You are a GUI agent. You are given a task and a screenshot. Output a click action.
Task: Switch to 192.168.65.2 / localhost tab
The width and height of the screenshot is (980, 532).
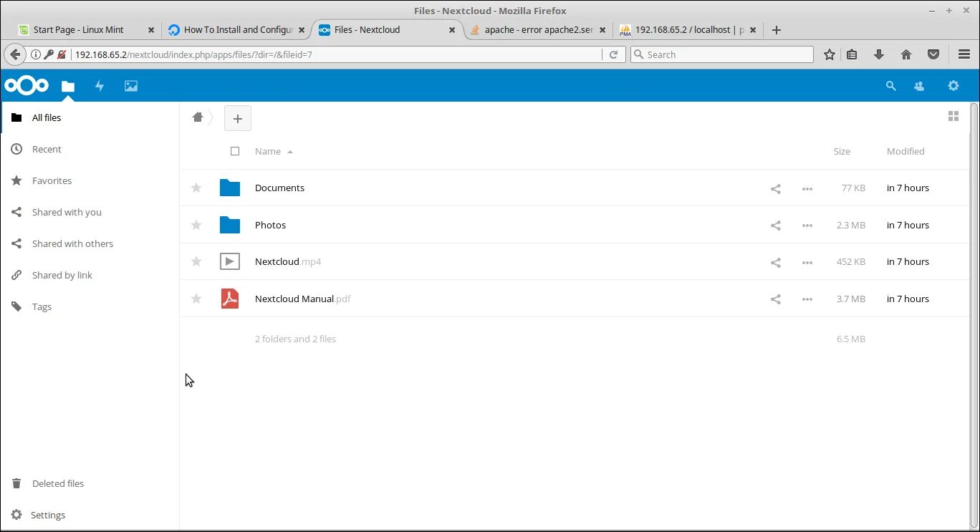click(x=688, y=30)
